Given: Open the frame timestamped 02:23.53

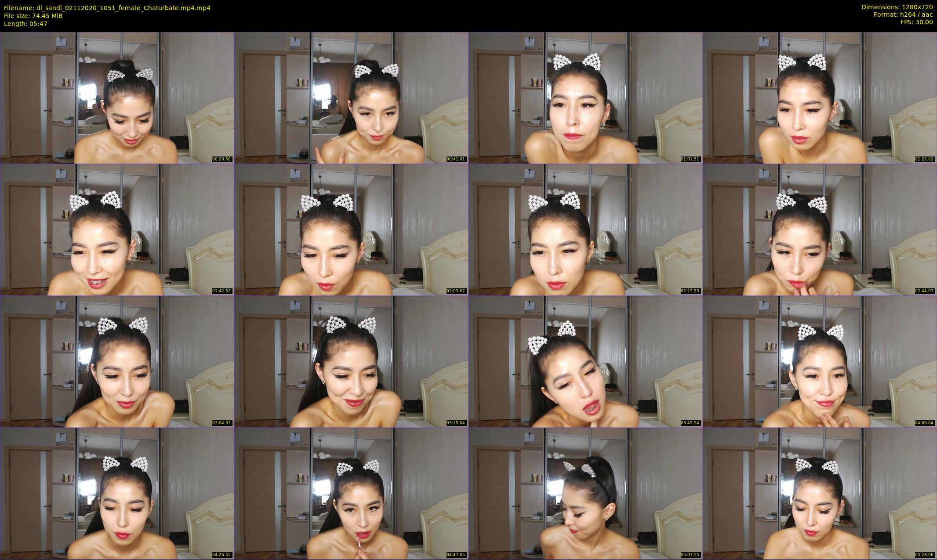Looking at the screenshot, I should (x=585, y=229).
